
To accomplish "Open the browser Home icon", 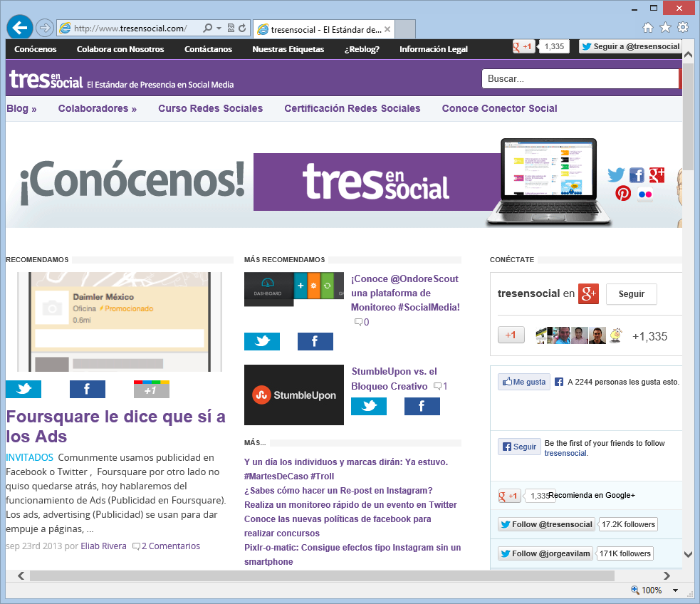I will (x=648, y=28).
